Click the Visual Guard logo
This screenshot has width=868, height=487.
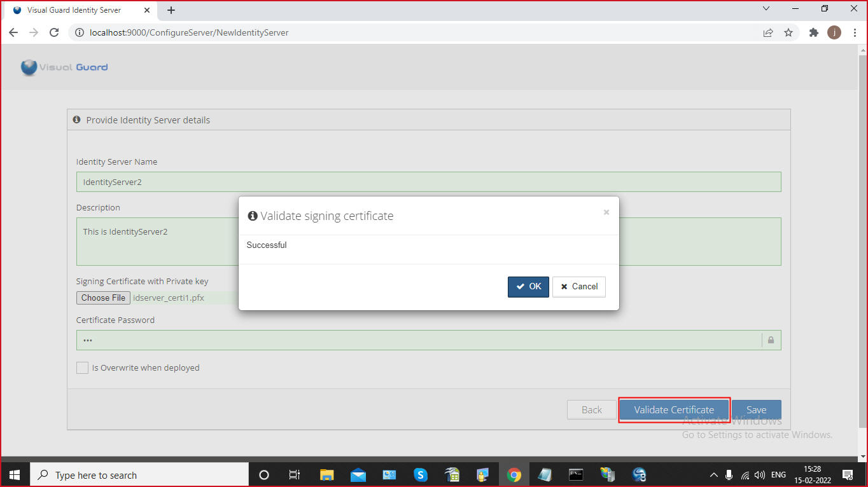pos(63,67)
